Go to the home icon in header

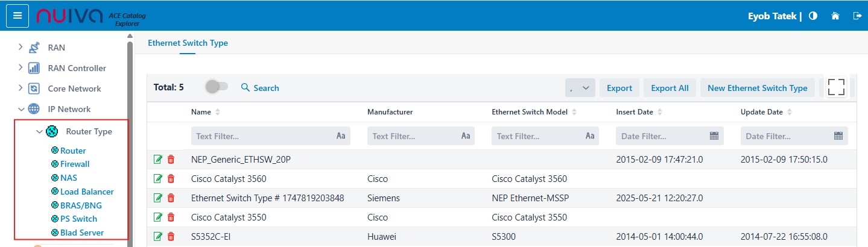[835, 16]
